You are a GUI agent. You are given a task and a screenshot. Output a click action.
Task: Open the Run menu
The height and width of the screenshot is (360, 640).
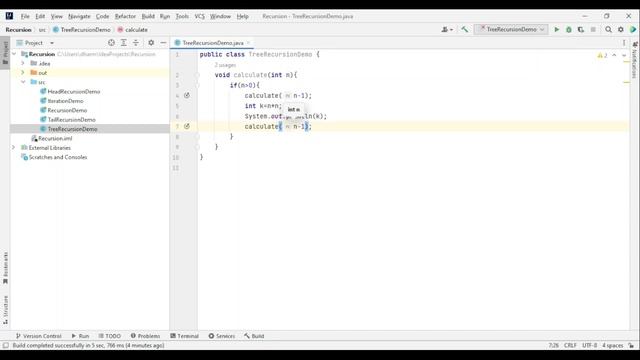pyautogui.click(x=165, y=16)
